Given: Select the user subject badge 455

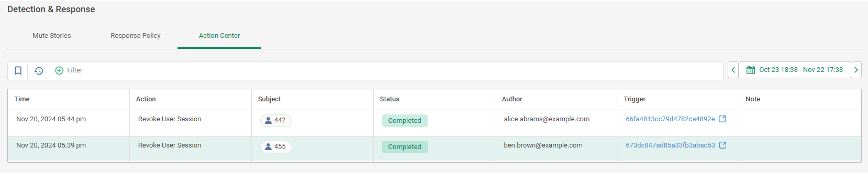Looking at the screenshot, I should (276, 147).
